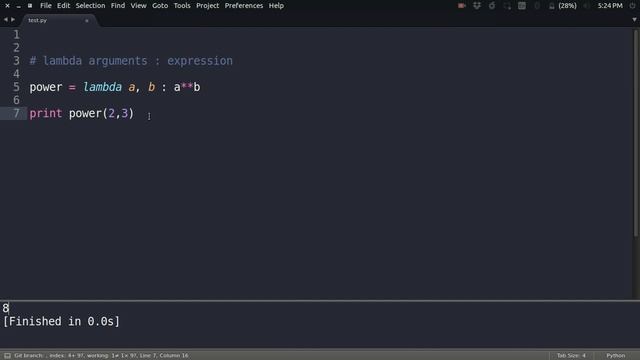The width and height of the screenshot is (640, 360).
Task: Minimize the Sublime Text window
Action: click(x=19, y=6)
